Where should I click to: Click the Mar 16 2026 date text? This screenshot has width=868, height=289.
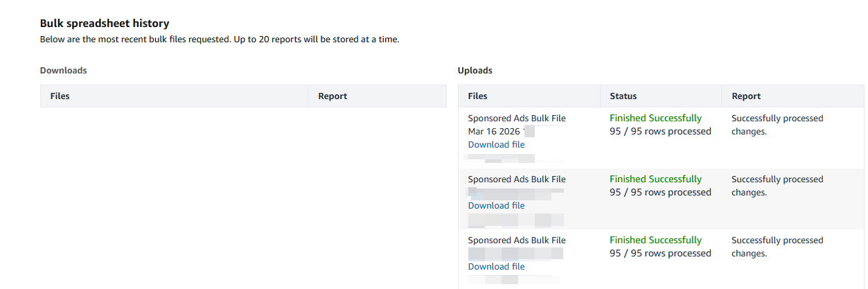pyautogui.click(x=494, y=132)
